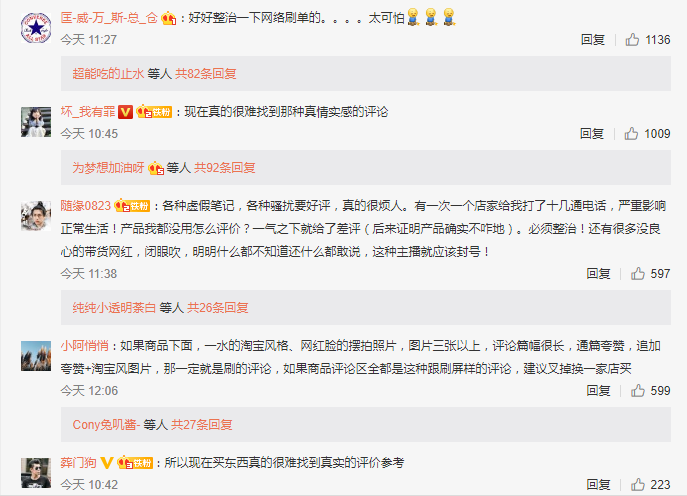The height and width of the screenshot is (496, 687).
Task: Open 小阿悄悄's username link
Action: pyautogui.click(x=85, y=346)
